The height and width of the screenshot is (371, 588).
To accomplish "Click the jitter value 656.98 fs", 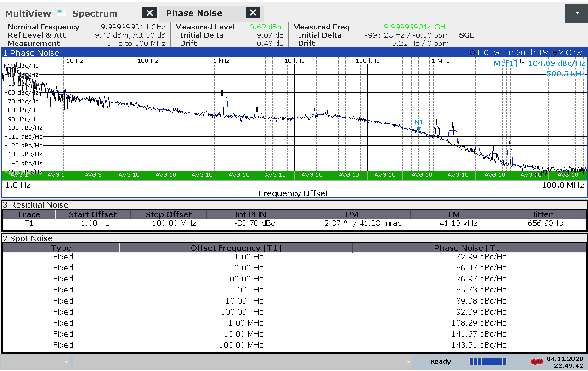I will click(546, 224).
